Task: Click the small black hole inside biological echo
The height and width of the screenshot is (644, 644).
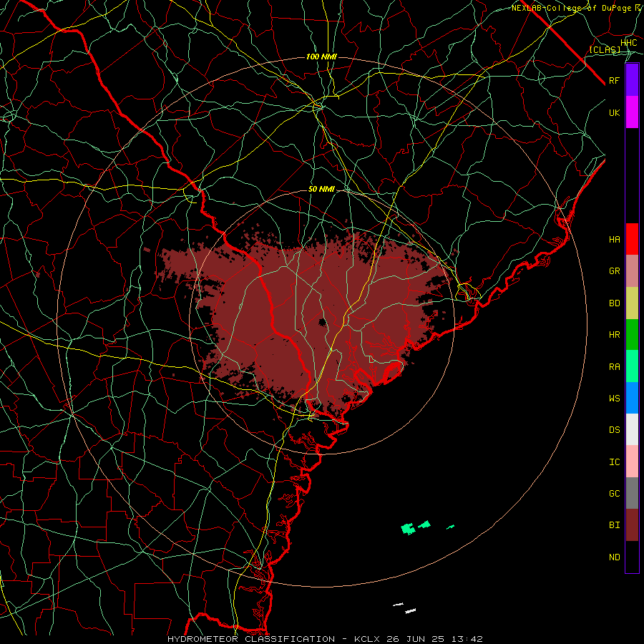Action: 323,321
